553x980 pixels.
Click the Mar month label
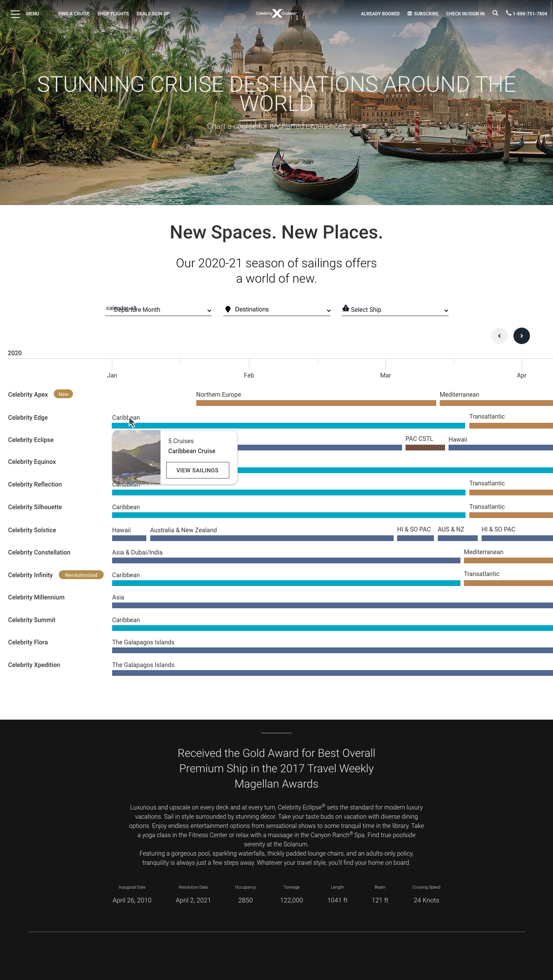point(386,376)
